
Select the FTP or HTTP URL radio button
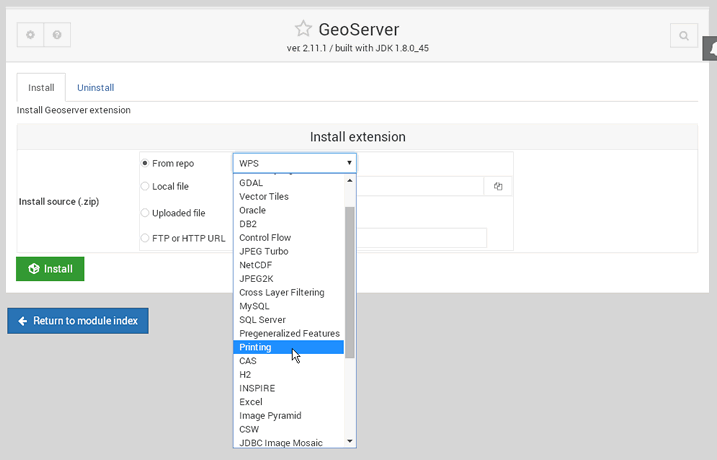click(145, 238)
